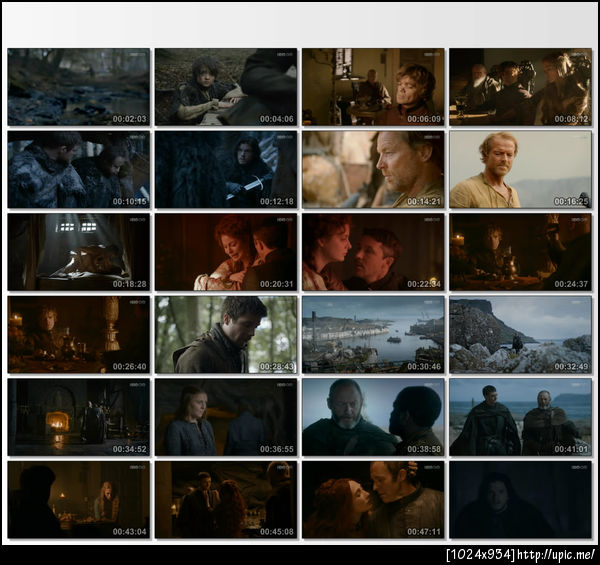
Task: Select the cliffside frame at 00:32:49
Action: (520, 335)
